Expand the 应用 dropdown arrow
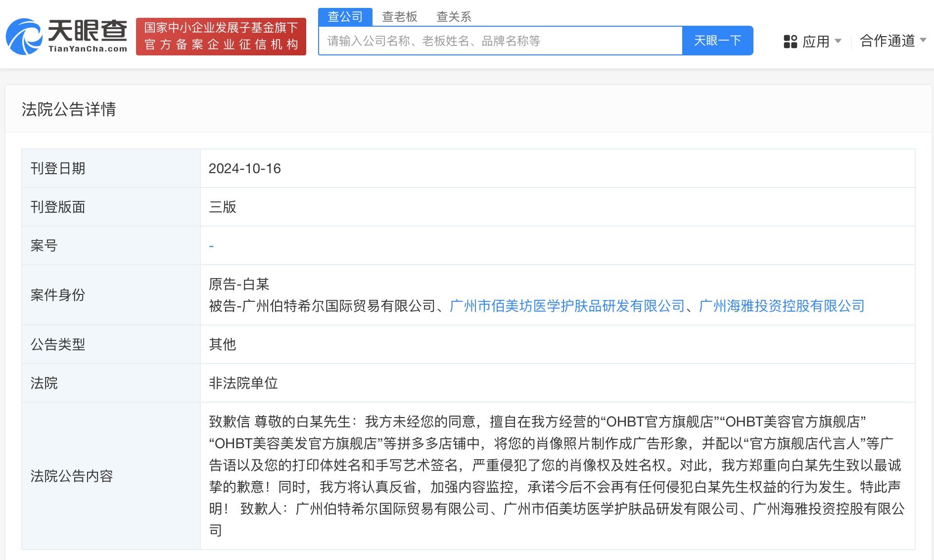This screenshot has width=934, height=560. (x=838, y=41)
